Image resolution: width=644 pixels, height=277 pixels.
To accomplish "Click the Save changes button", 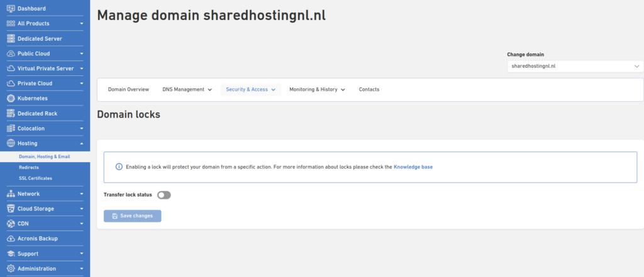I will tap(133, 216).
